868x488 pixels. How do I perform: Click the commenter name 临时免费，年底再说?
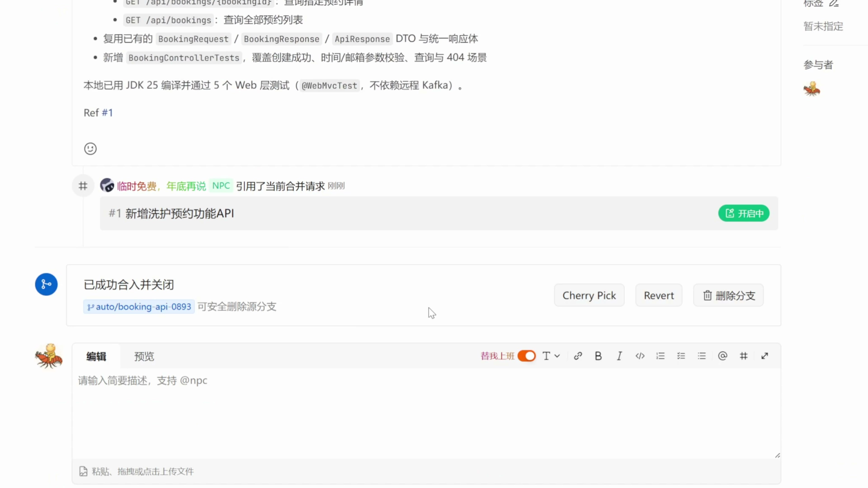click(161, 186)
